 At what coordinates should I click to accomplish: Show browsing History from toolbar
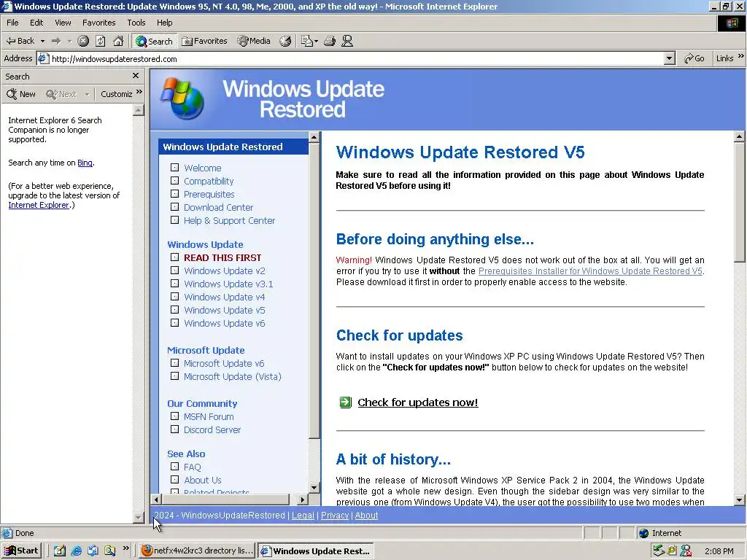click(x=285, y=41)
